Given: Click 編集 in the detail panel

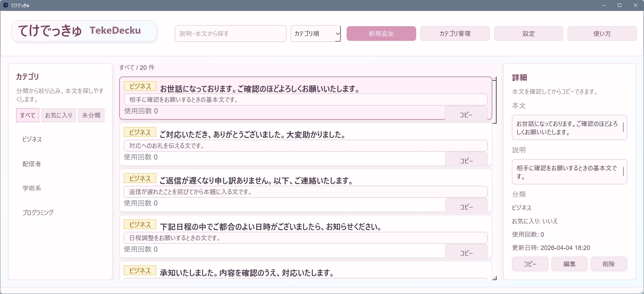Looking at the screenshot, I should (x=569, y=264).
